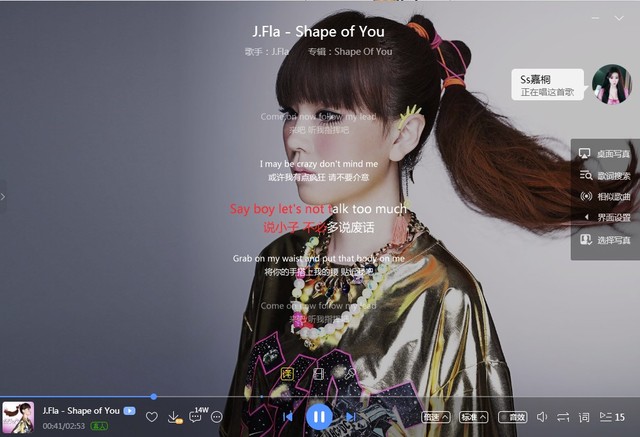The image size is (640, 437).
Task: Click the progress bar slider handle
Action: (153, 397)
